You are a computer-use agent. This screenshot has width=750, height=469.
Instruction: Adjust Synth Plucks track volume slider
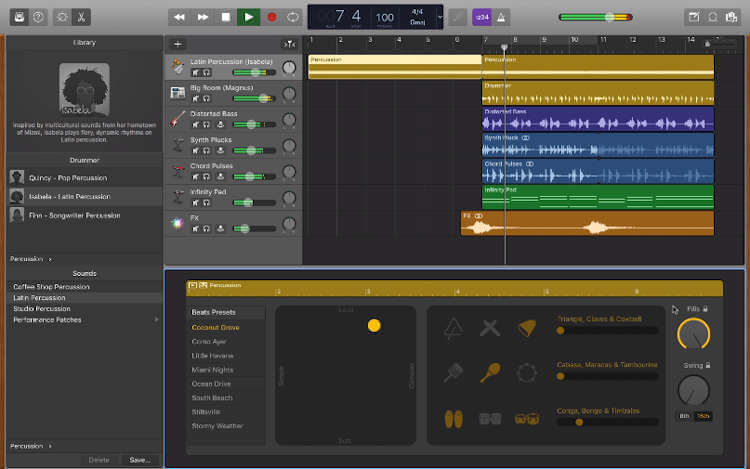pyautogui.click(x=254, y=151)
